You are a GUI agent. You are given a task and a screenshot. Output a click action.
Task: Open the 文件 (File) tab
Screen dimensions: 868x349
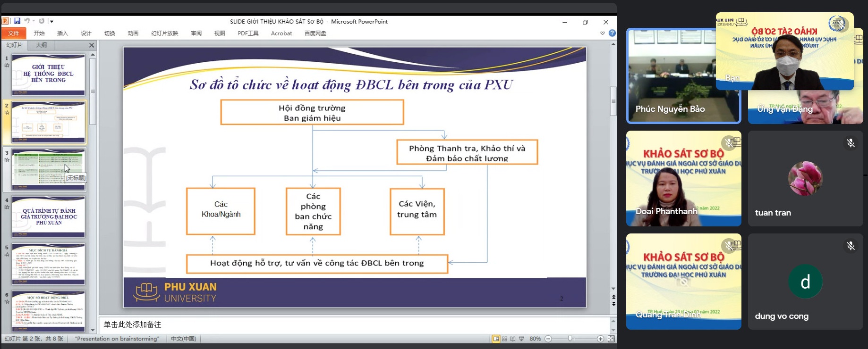(14, 33)
